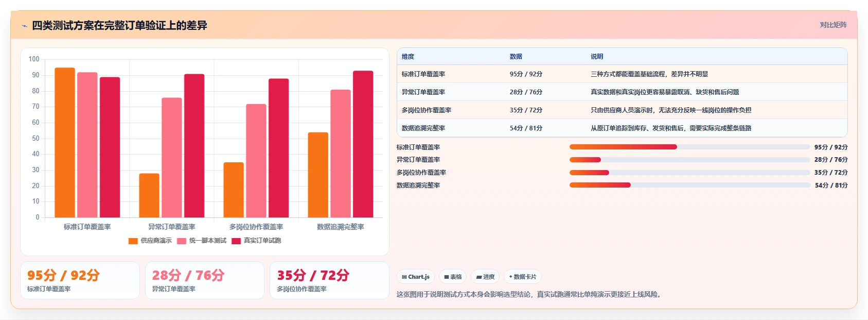Click orange 供应商演示 bar for 异常订单覆盖率
The image size is (868, 320).
coord(149,195)
